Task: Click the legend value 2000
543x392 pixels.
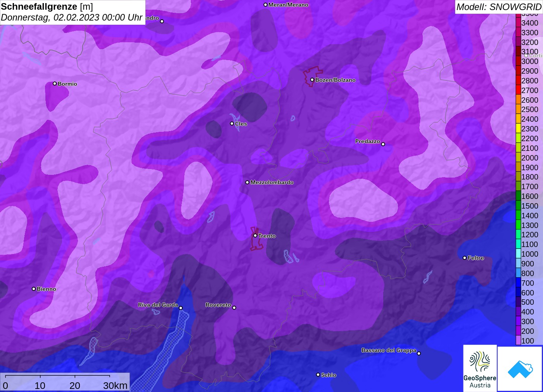Action: pyautogui.click(x=530, y=158)
